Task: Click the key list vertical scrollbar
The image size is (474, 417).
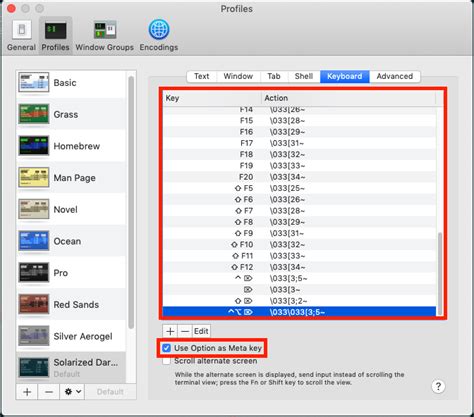Action: click(440, 273)
